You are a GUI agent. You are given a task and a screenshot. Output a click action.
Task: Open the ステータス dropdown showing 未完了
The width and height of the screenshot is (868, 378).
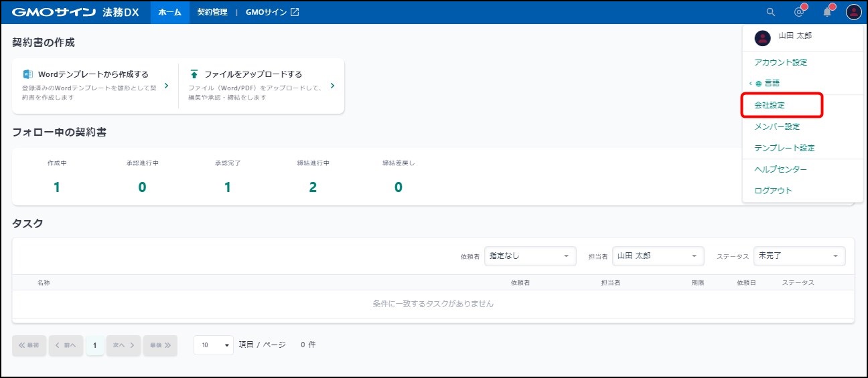(799, 256)
